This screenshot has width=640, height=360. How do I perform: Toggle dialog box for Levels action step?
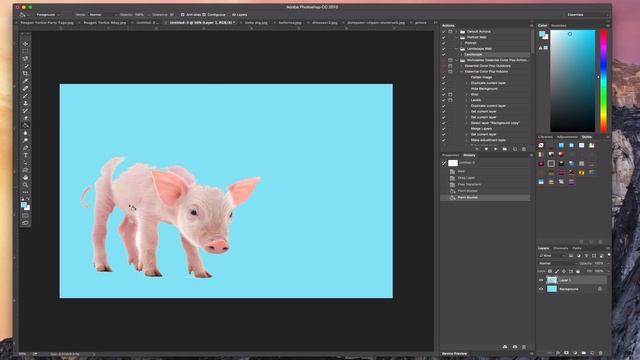click(450, 100)
